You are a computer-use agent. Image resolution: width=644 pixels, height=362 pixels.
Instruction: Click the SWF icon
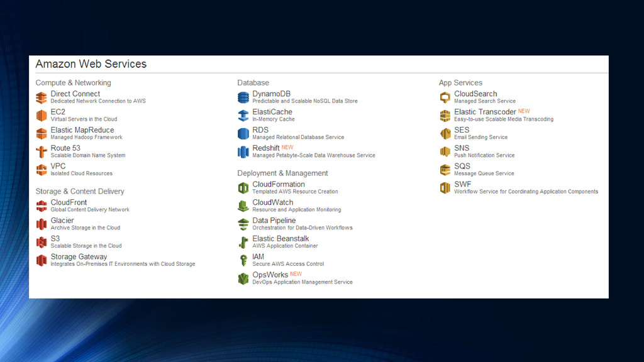point(445,188)
